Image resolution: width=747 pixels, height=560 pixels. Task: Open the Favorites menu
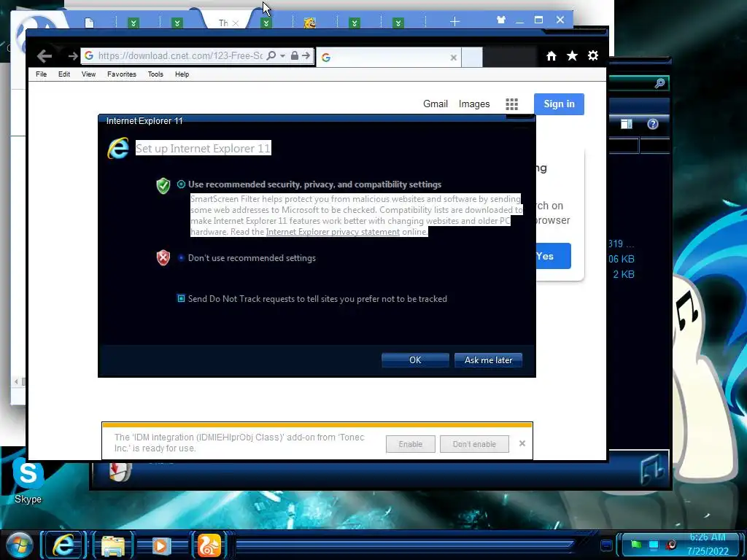pos(122,74)
